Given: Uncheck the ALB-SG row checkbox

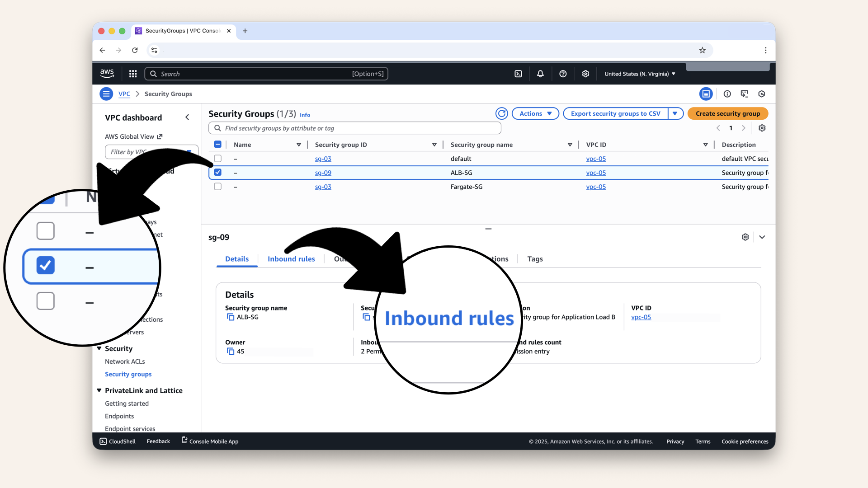Looking at the screenshot, I should [217, 172].
